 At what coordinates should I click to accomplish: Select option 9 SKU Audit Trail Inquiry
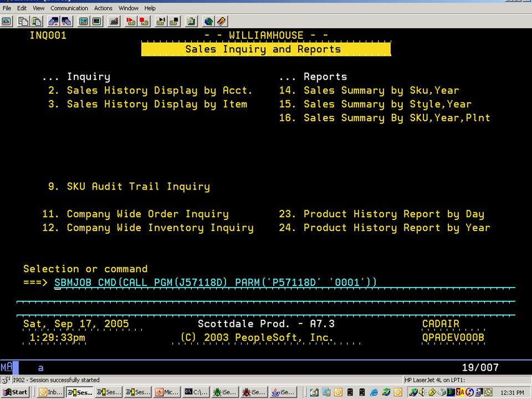click(129, 187)
